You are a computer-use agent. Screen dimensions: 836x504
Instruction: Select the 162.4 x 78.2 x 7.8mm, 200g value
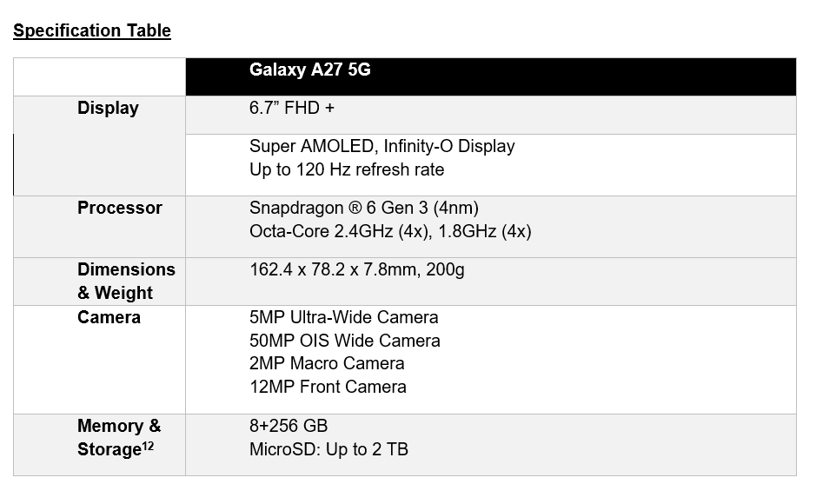[356, 269]
